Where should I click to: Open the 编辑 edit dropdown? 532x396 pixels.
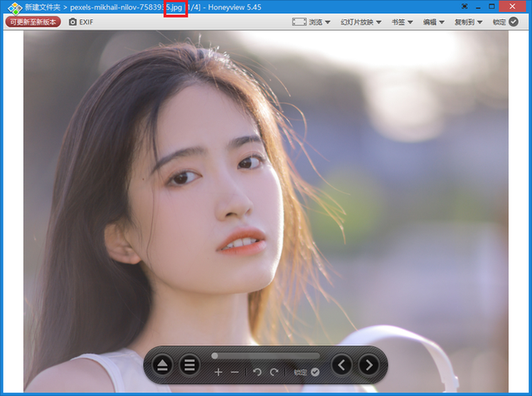pyautogui.click(x=434, y=22)
